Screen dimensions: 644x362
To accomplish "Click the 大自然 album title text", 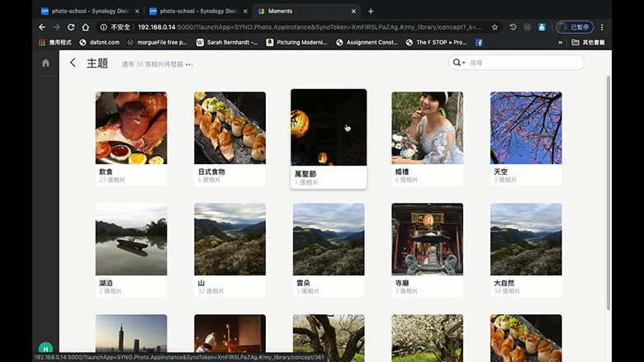I will click(x=504, y=283).
